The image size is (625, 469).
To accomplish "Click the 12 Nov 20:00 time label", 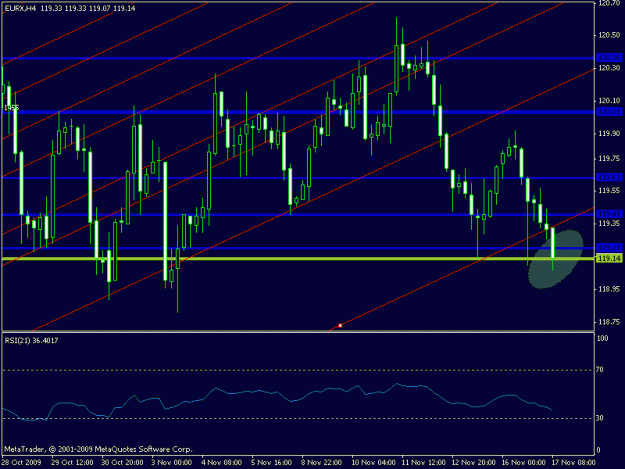I will (x=474, y=463).
